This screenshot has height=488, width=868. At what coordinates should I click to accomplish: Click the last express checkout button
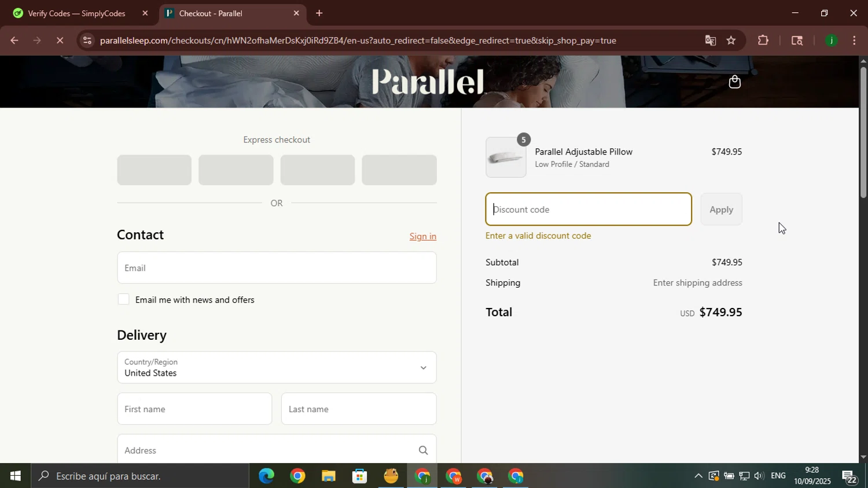[x=399, y=170]
